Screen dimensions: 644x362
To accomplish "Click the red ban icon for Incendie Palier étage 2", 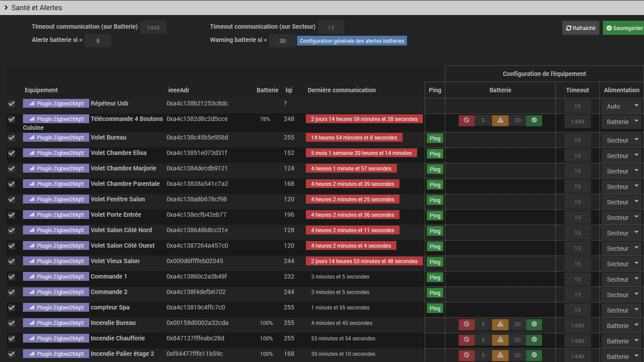I will [x=466, y=355].
